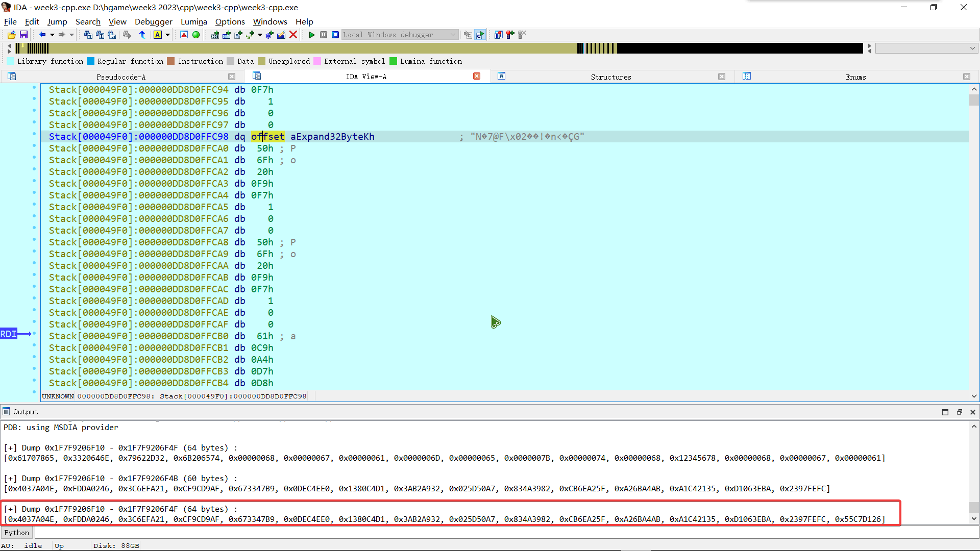
Task: Open the Help menu
Action: point(304,21)
